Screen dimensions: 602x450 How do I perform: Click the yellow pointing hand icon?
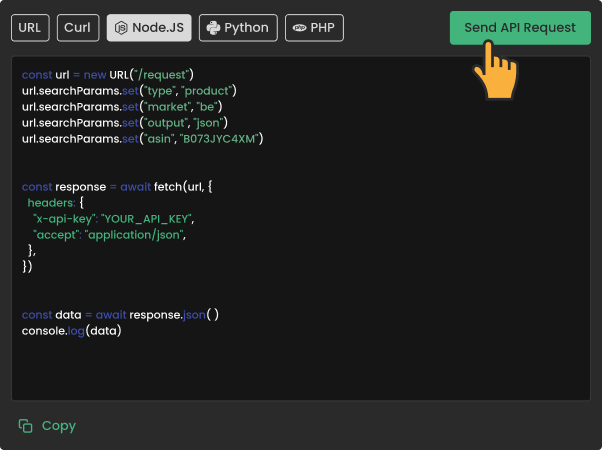(x=494, y=74)
